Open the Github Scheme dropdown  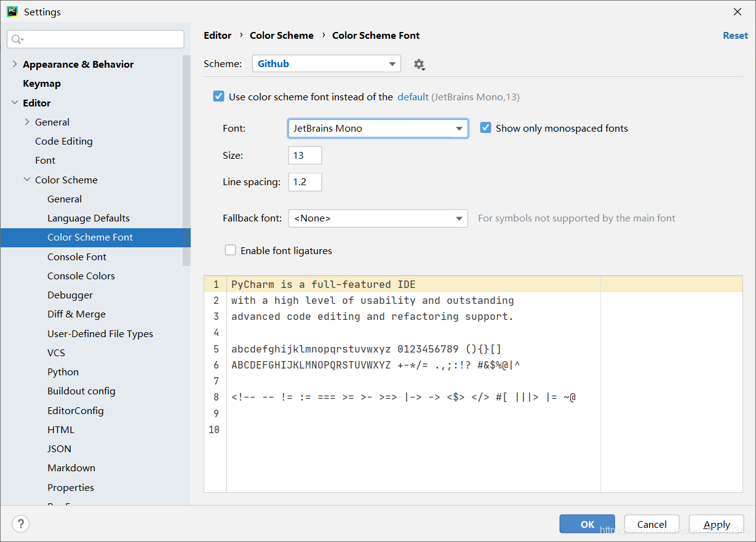326,63
